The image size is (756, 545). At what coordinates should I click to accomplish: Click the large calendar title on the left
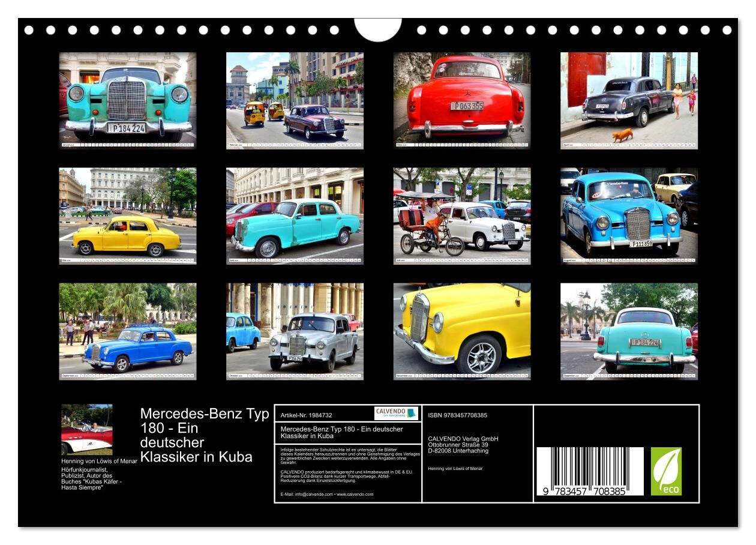[x=204, y=435]
